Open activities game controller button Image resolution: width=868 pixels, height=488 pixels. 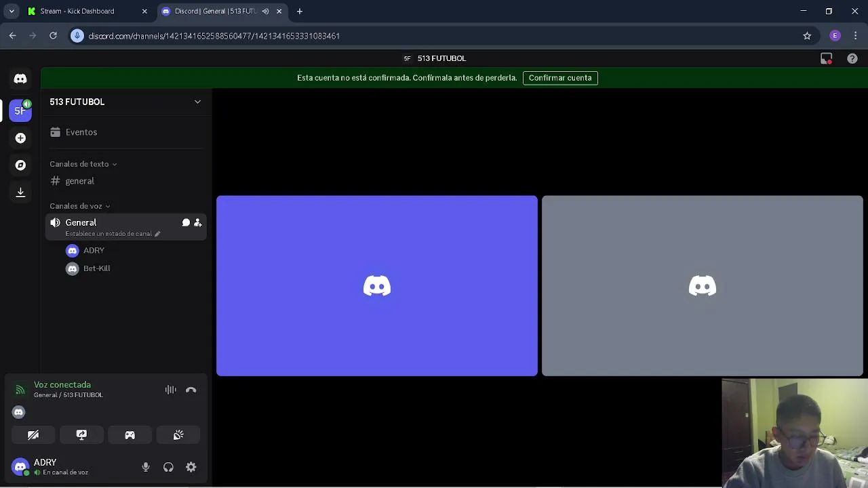coord(130,435)
